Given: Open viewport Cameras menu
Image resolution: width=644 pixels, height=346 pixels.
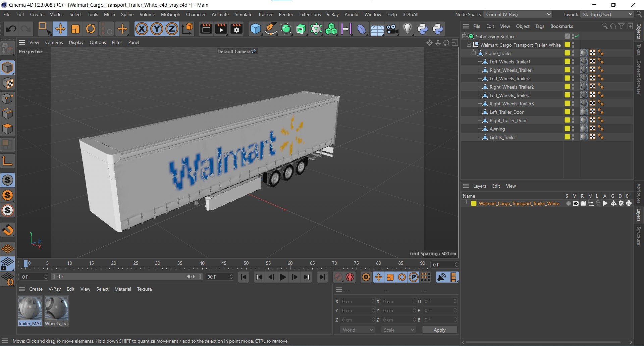Looking at the screenshot, I should click(x=54, y=42).
